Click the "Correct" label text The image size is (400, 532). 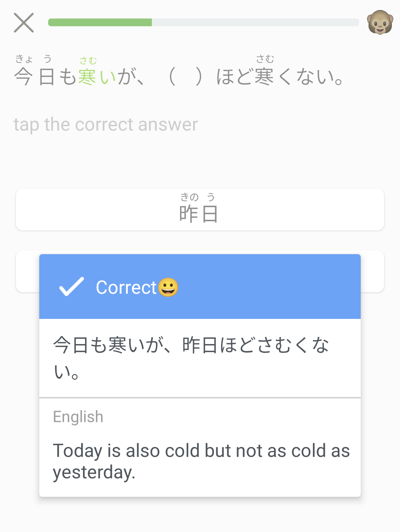pos(126,287)
